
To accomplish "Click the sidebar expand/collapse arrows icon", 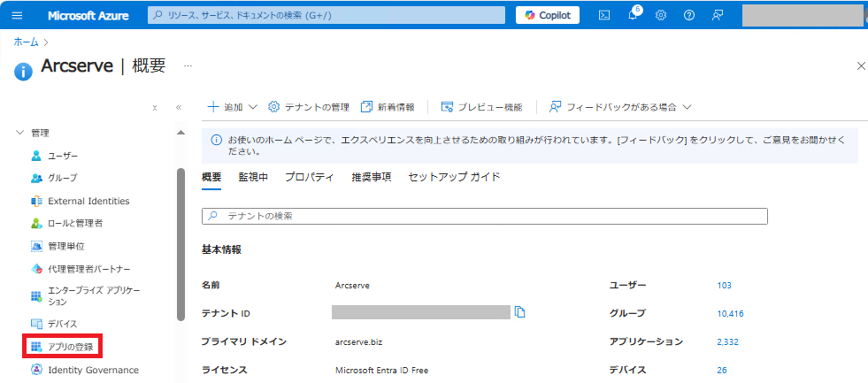I will click(155, 107).
